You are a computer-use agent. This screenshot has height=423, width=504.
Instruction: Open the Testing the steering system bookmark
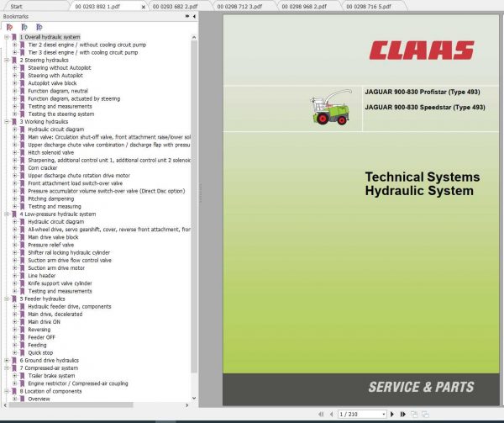point(61,114)
